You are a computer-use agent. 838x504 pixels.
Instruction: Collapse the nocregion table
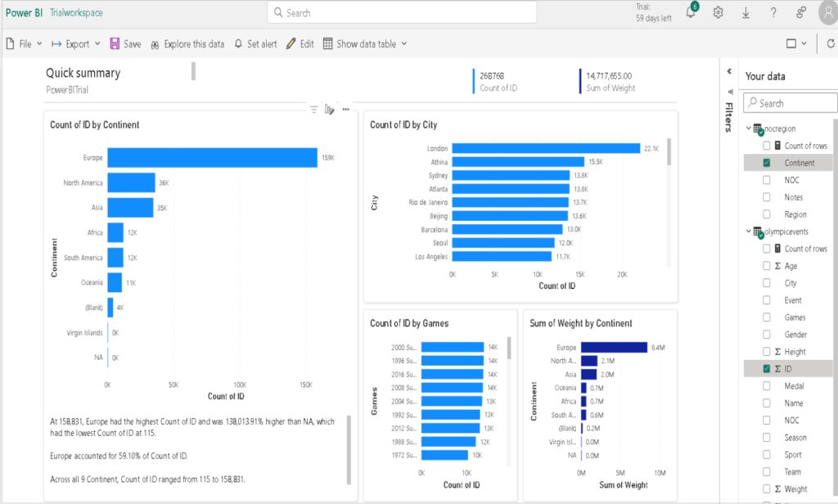click(x=749, y=128)
